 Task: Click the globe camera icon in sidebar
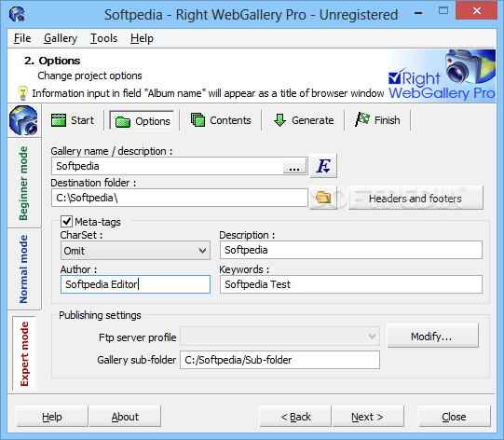[23, 120]
